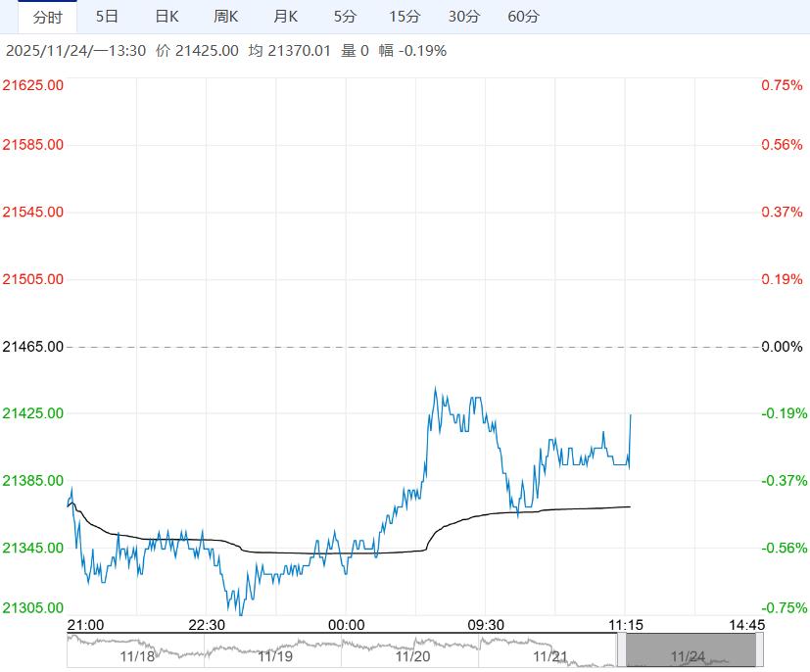Switch to the 30分 interval tab
This screenshot has width=810, height=672.
point(464,17)
